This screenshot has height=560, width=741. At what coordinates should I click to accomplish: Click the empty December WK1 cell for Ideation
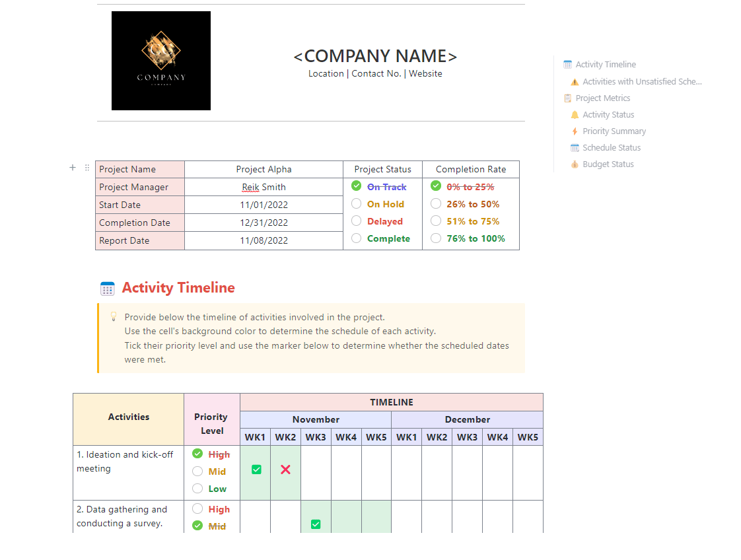click(x=406, y=473)
